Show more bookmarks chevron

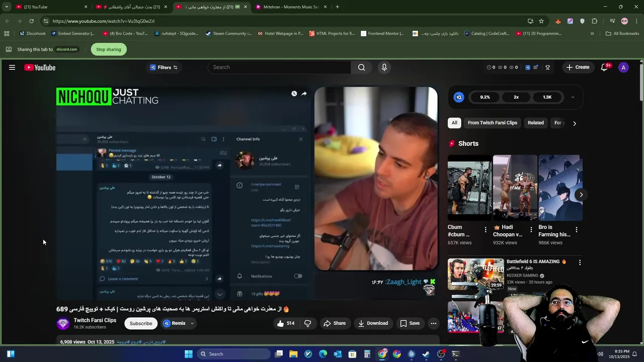[x=592, y=34]
